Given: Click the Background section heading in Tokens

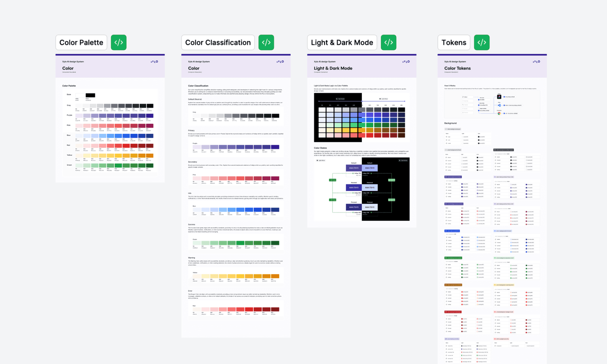Looking at the screenshot, I should 450,123.
